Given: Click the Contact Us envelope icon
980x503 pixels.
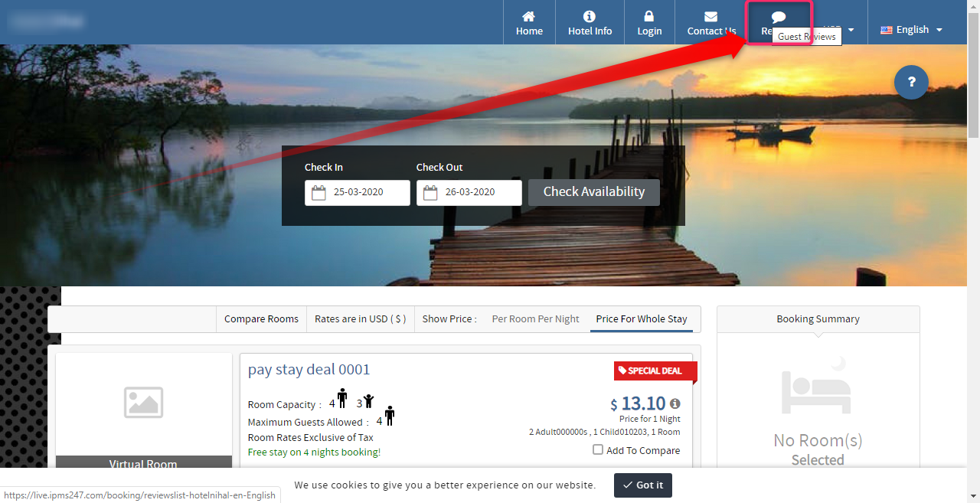Looking at the screenshot, I should coord(711,17).
